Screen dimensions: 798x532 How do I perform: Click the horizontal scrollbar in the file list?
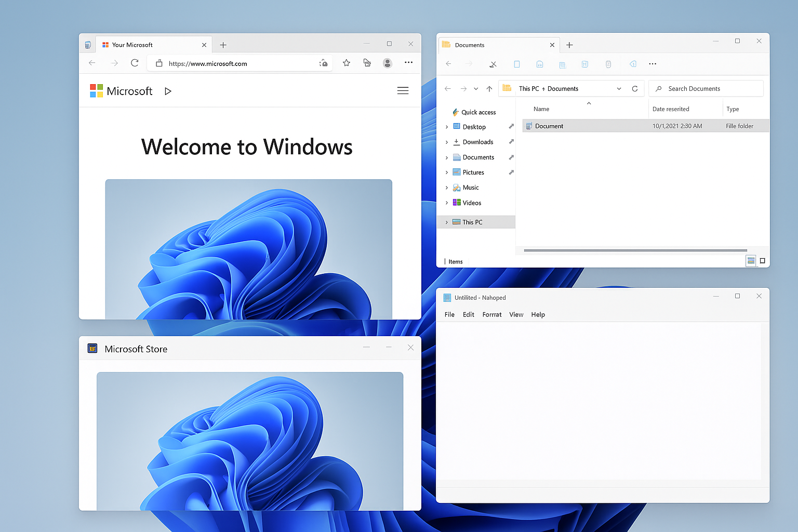coord(635,250)
